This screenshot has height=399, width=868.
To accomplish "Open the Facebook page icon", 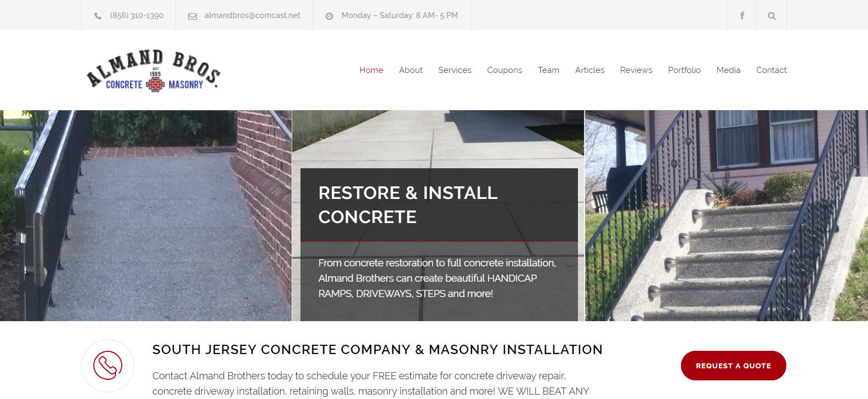I will pos(742,15).
